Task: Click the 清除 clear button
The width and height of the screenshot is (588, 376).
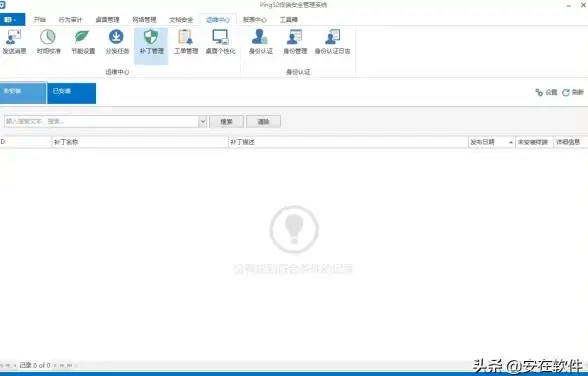Action: (x=263, y=121)
